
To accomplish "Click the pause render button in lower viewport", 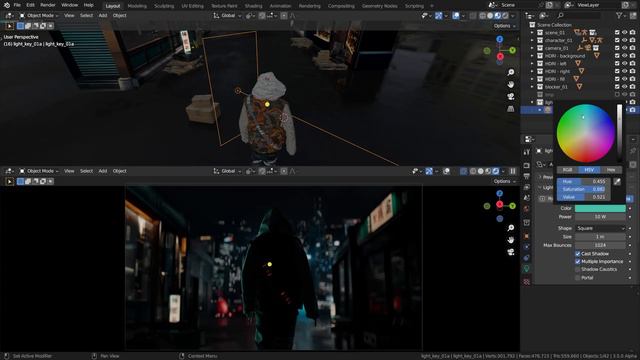I will 513,171.
